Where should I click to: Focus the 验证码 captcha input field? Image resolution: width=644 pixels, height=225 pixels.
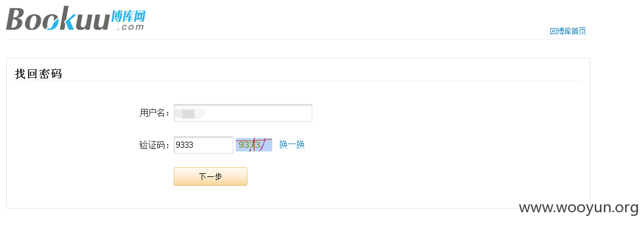[204, 145]
